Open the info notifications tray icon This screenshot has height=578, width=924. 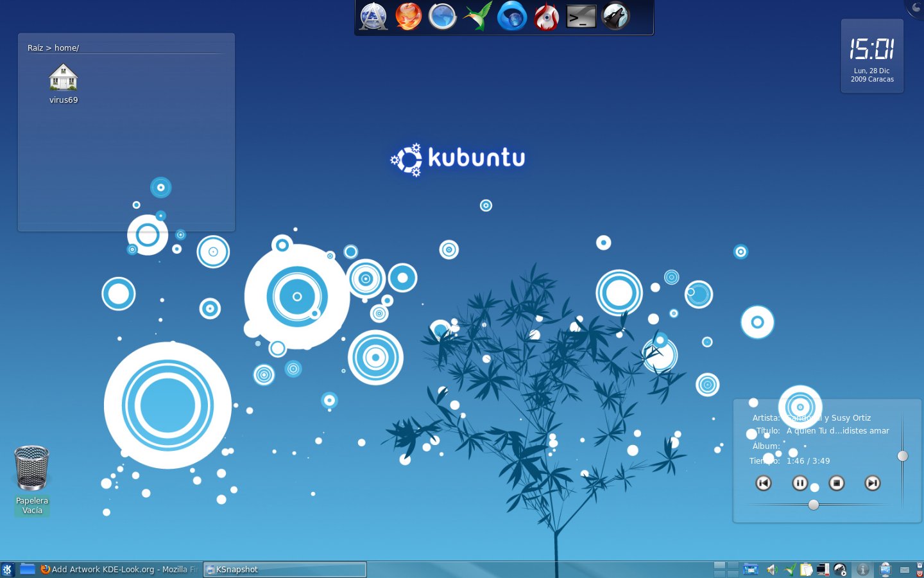tap(863, 570)
